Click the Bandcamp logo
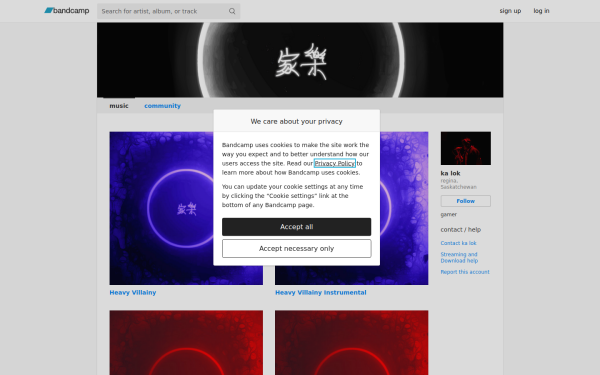The width and height of the screenshot is (600, 375). coord(67,11)
